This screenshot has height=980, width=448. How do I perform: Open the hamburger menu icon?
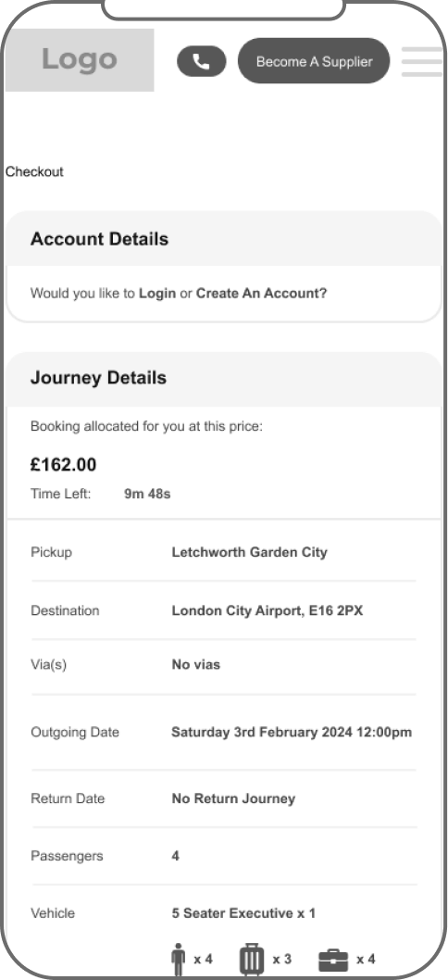point(422,61)
